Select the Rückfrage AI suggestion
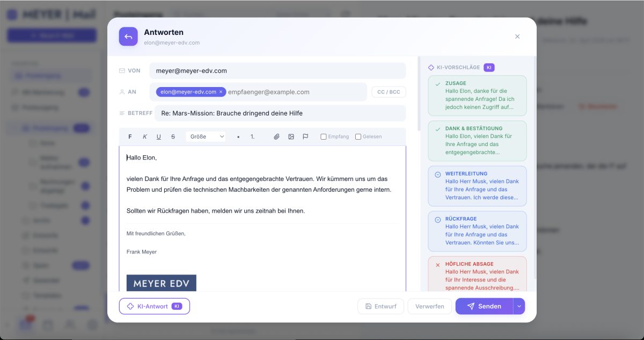Screen dimensions: 644x340 [477, 230]
